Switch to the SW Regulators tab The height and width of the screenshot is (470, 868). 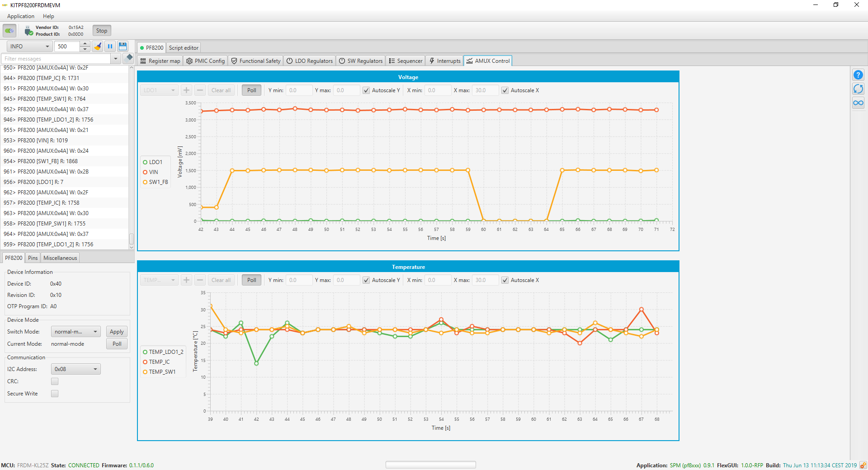361,61
